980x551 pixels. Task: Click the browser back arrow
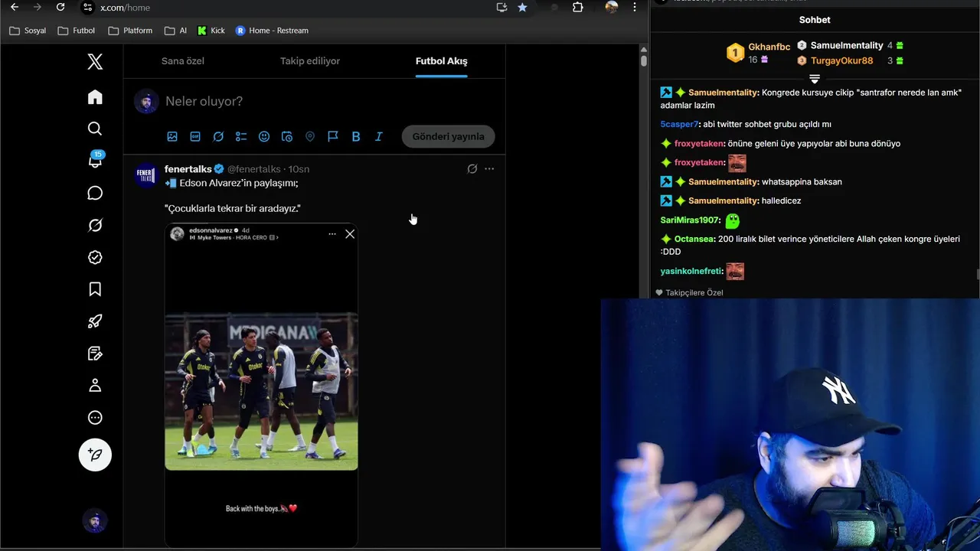tap(14, 7)
